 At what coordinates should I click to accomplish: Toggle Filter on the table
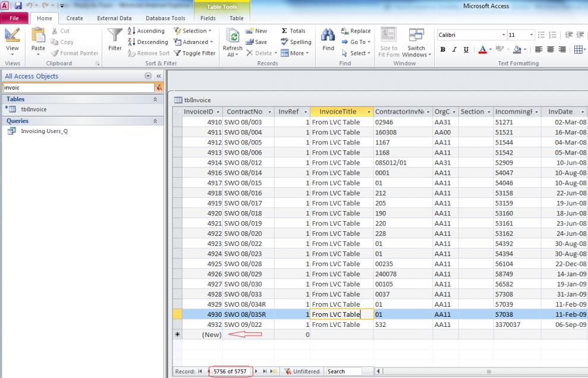(195, 53)
